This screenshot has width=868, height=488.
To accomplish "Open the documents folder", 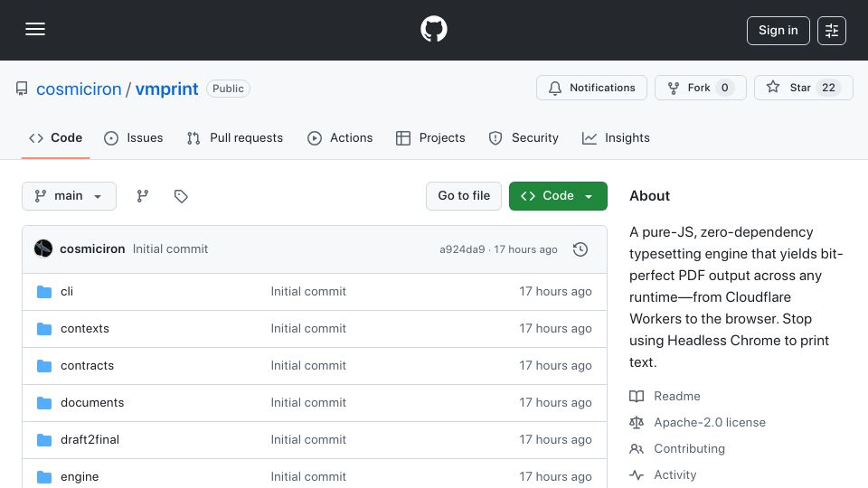I will [92, 403].
